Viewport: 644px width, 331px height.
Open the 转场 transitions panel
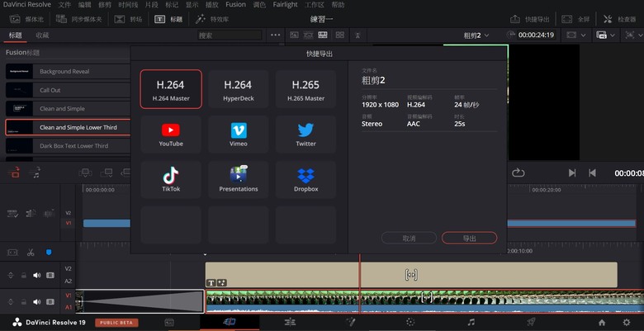(x=128, y=19)
